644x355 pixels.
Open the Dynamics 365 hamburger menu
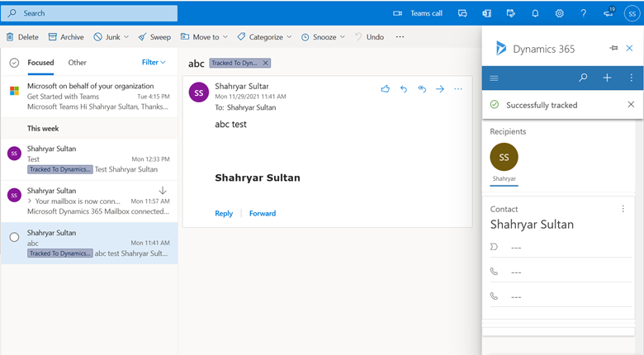(494, 78)
